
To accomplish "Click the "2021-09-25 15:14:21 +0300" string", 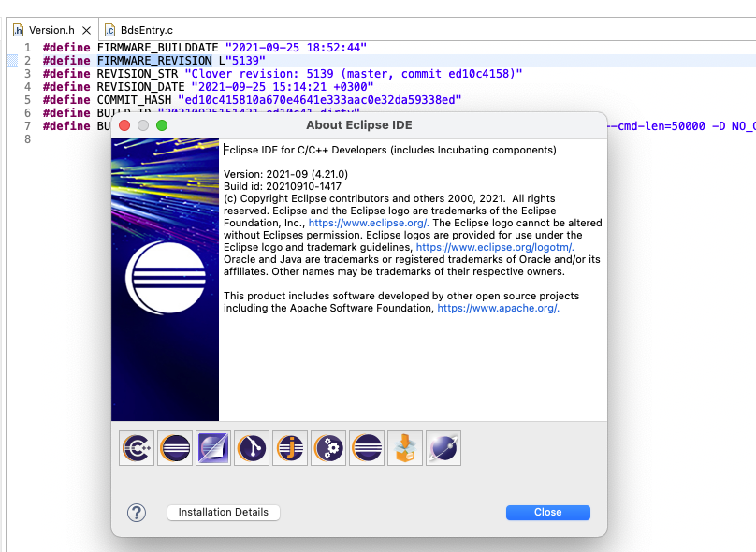I will click(x=283, y=87).
